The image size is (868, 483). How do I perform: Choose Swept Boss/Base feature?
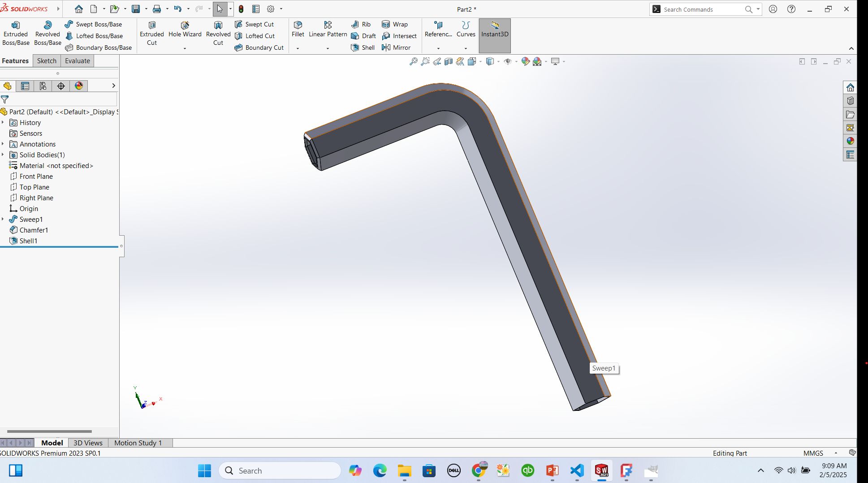click(93, 24)
